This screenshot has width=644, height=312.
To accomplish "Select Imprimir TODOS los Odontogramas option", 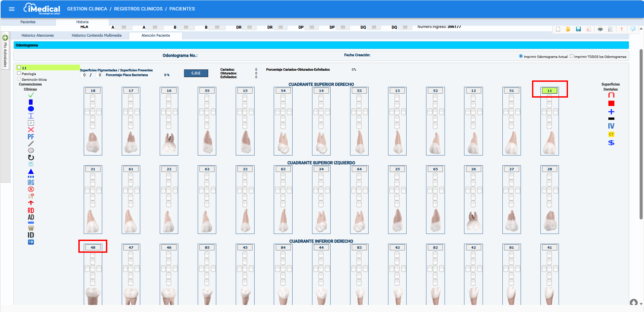I will pos(571,56).
